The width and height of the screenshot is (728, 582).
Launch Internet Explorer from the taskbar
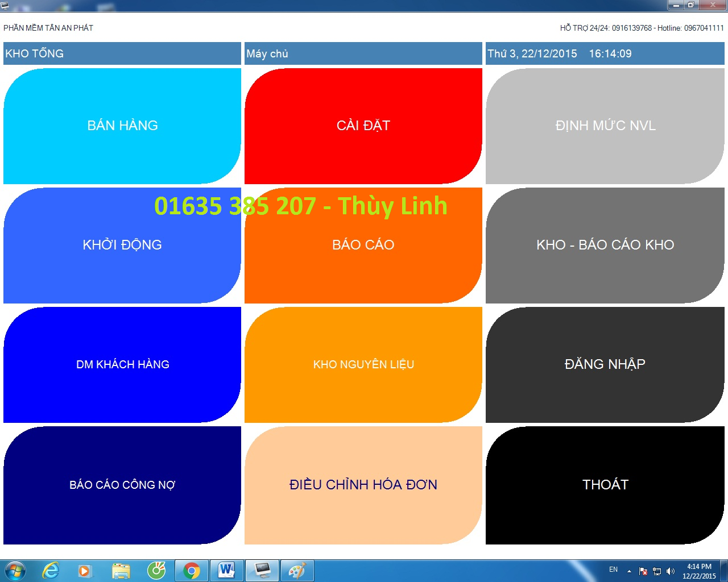[x=51, y=571]
